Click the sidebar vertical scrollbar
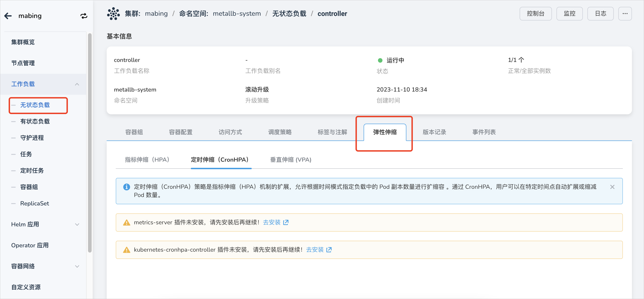This screenshot has height=299, width=644. pyautogui.click(x=90, y=143)
